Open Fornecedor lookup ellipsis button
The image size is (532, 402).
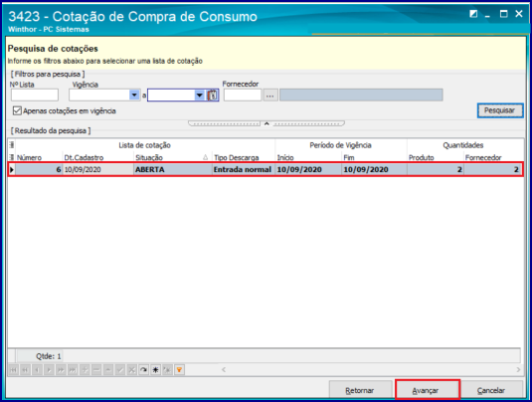click(270, 96)
